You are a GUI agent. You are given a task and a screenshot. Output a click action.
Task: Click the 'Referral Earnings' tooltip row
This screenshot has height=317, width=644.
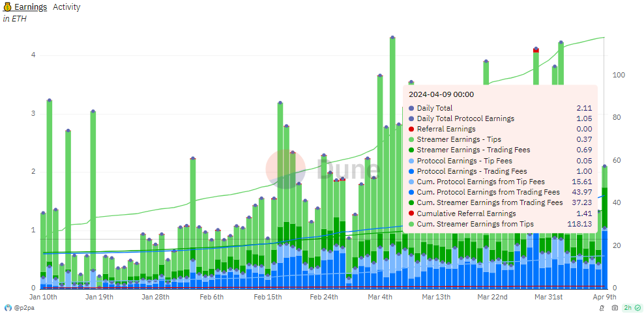500,129
